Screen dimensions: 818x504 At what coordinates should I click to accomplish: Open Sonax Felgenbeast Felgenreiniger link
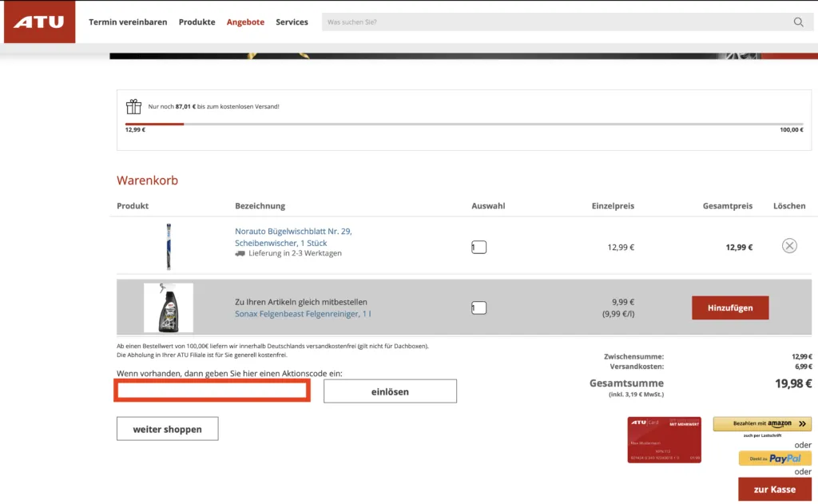[x=302, y=314]
